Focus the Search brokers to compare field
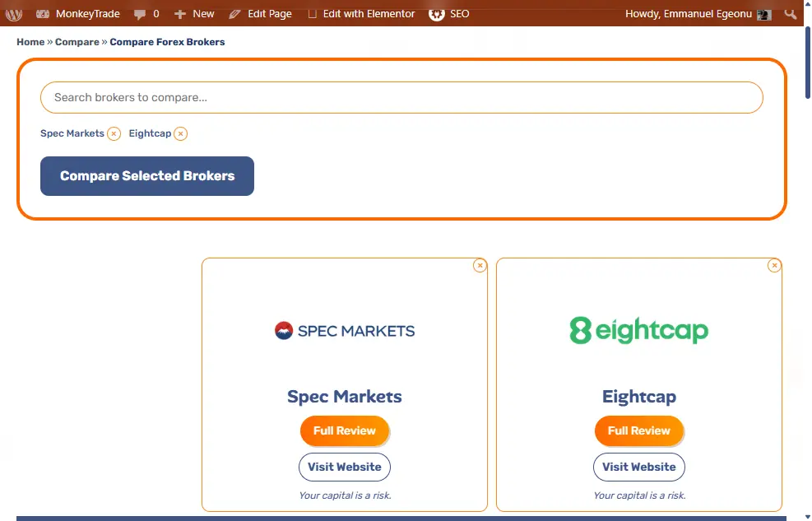 pyautogui.click(x=401, y=97)
